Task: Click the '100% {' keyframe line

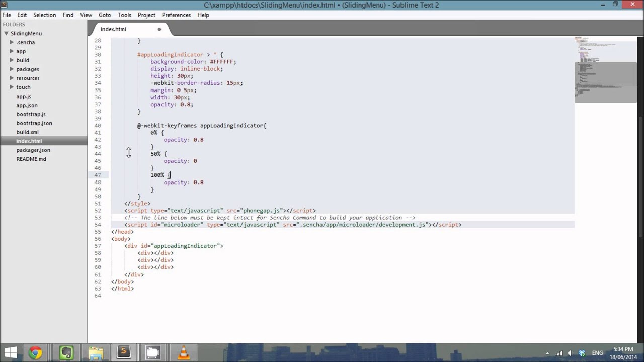Action: click(160, 175)
